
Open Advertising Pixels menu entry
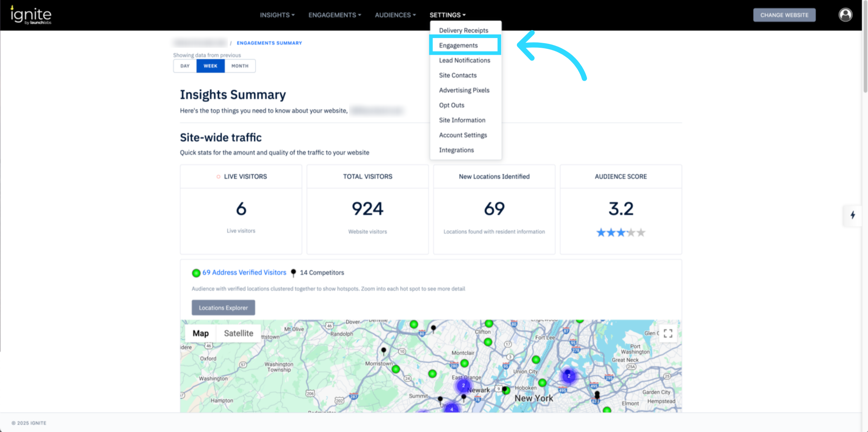click(x=464, y=90)
